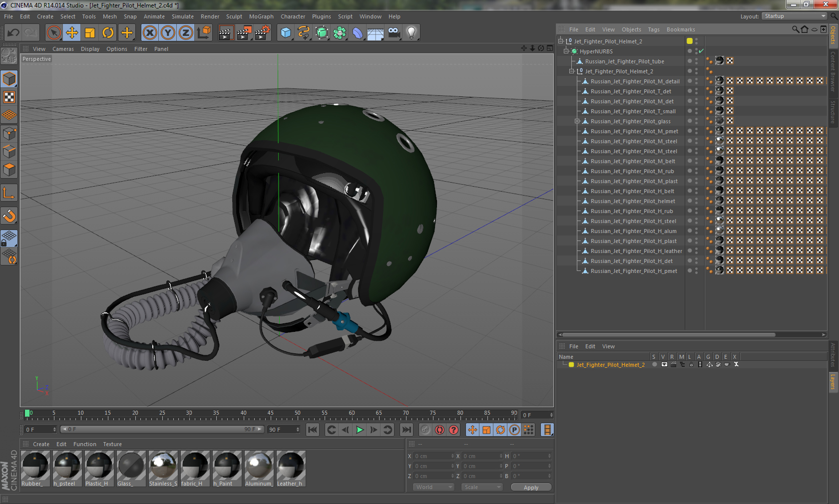Open the MoGraph menu

[x=261, y=16]
